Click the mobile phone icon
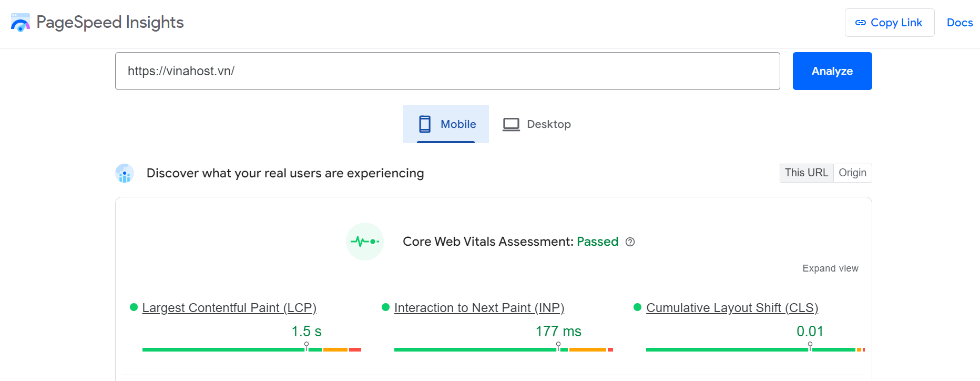The height and width of the screenshot is (381, 980). (x=425, y=124)
